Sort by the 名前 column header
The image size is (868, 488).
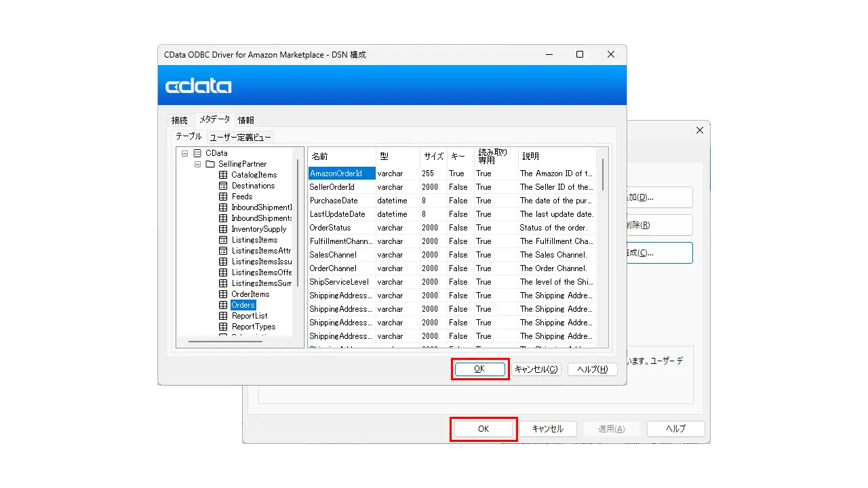(342, 157)
